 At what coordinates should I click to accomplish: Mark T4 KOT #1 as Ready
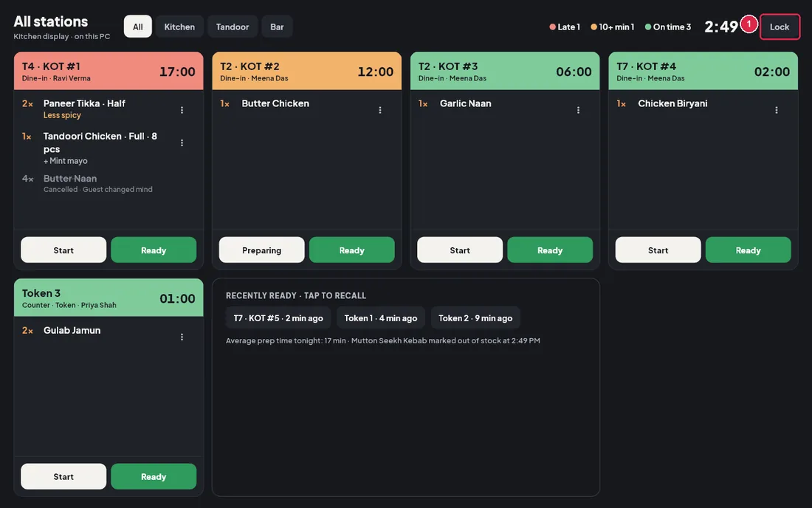tap(154, 250)
